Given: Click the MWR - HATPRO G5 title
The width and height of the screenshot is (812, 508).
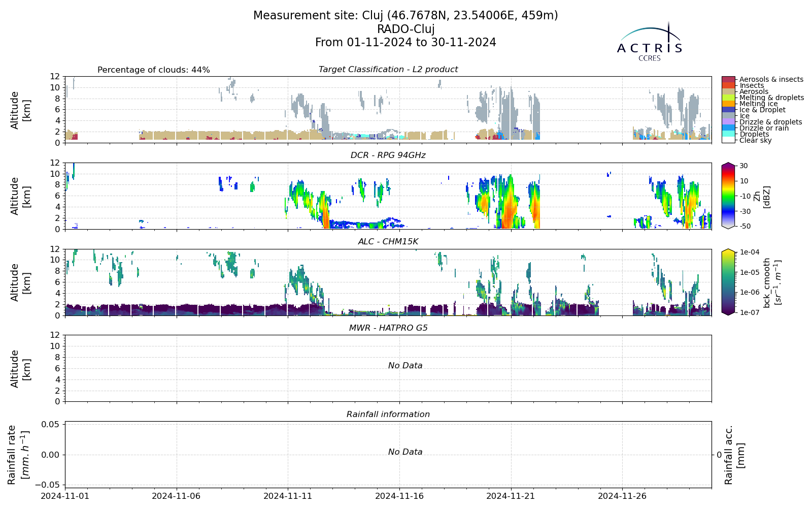Looking at the screenshot, I should pos(388,328).
